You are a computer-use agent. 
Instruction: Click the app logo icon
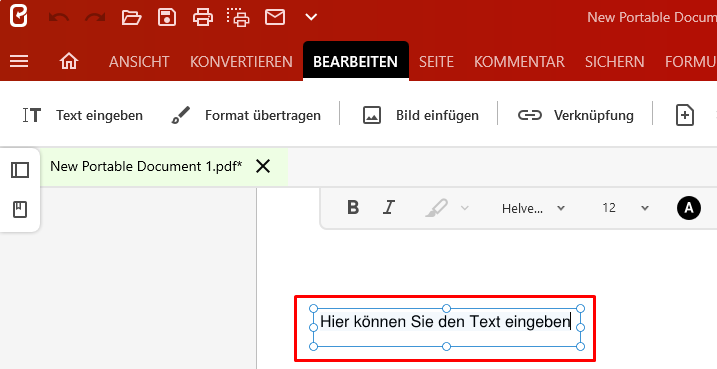pyautogui.click(x=19, y=16)
